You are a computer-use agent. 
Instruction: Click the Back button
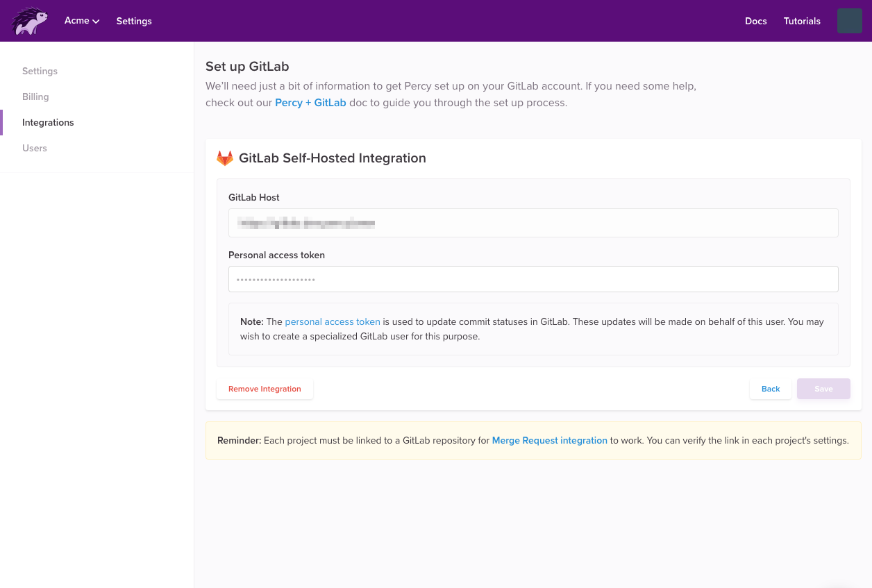pyautogui.click(x=771, y=389)
